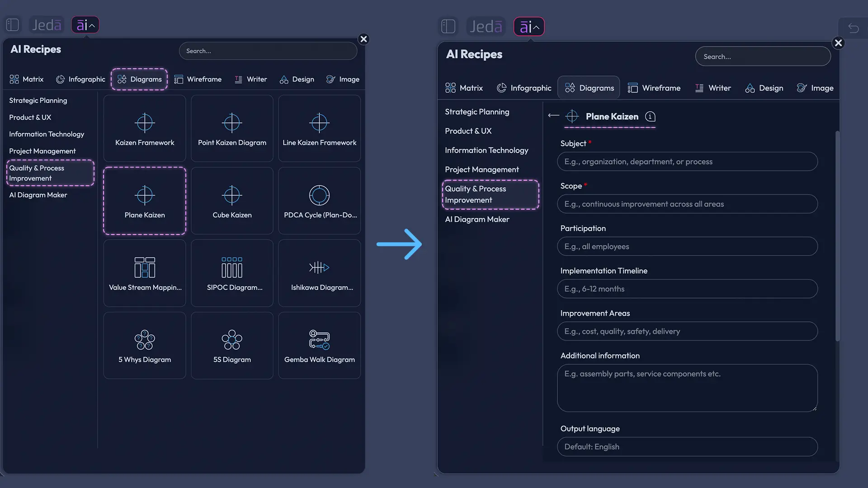The width and height of the screenshot is (868, 488).
Task: Click the Jeda logo in the left window
Action: pos(47,25)
